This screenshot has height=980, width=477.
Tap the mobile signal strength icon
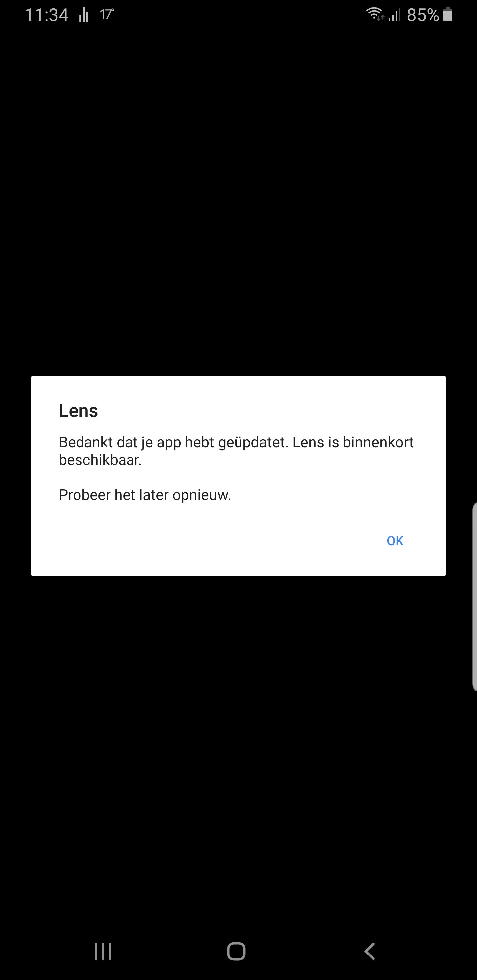(395, 15)
